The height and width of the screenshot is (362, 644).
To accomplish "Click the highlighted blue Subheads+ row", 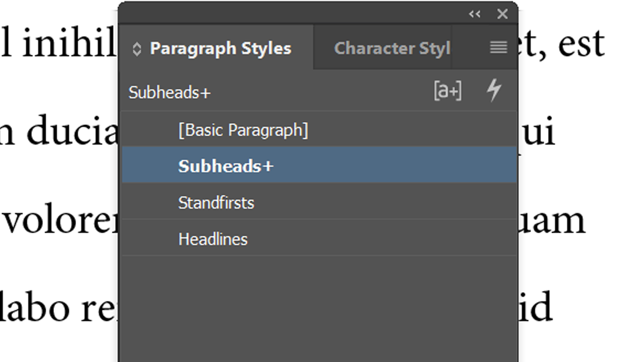I will pos(319,166).
